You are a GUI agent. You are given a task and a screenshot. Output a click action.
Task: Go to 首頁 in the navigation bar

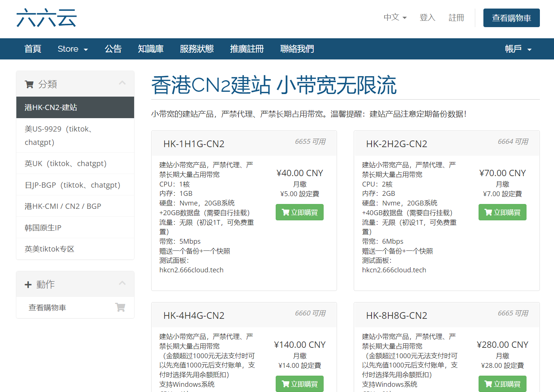point(33,49)
